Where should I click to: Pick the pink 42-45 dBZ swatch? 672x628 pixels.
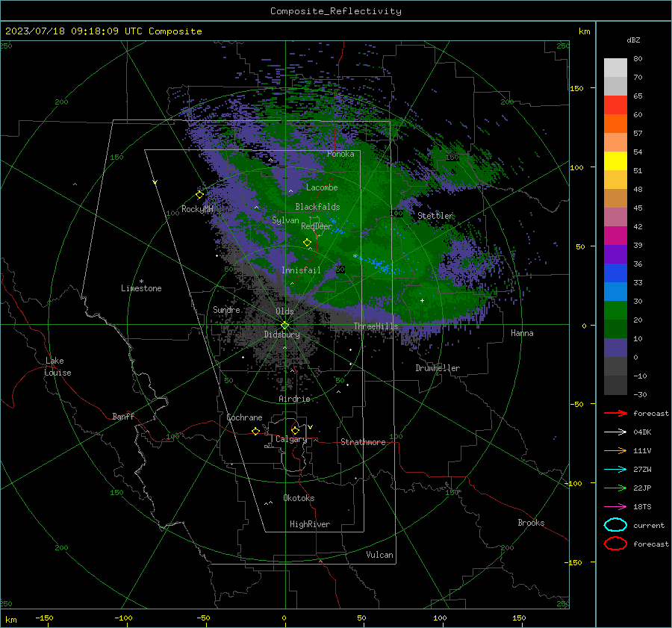pos(615,217)
